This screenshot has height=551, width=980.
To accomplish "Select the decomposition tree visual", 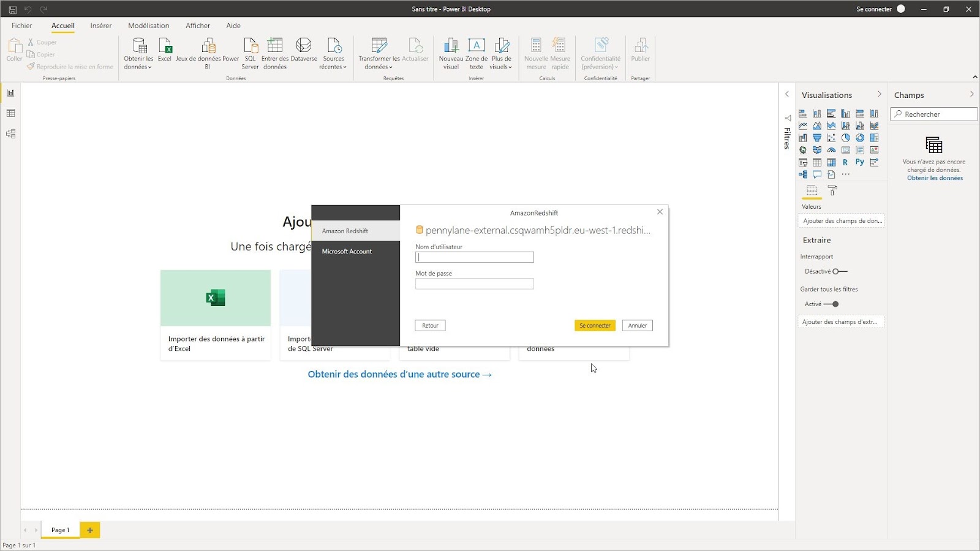I will [x=802, y=174].
